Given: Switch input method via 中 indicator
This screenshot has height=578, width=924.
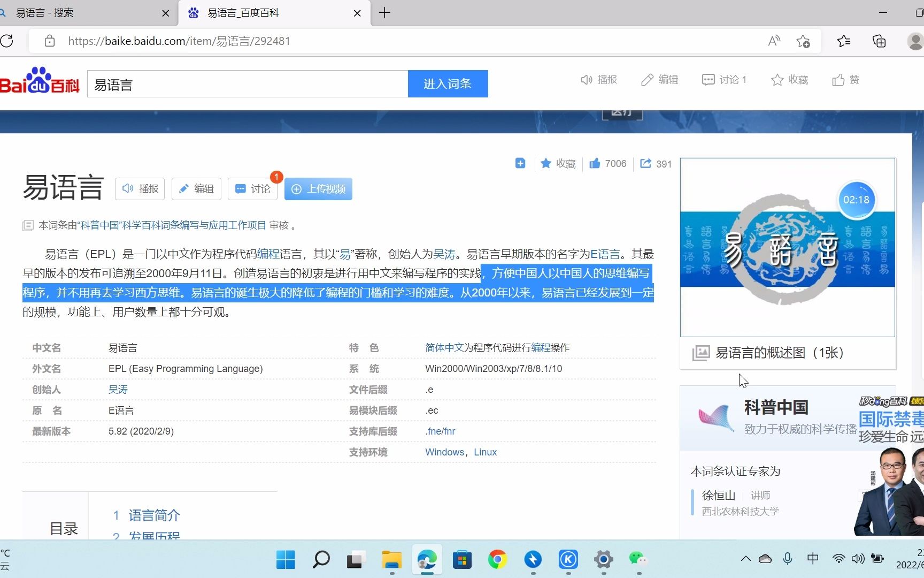Looking at the screenshot, I should [812, 559].
